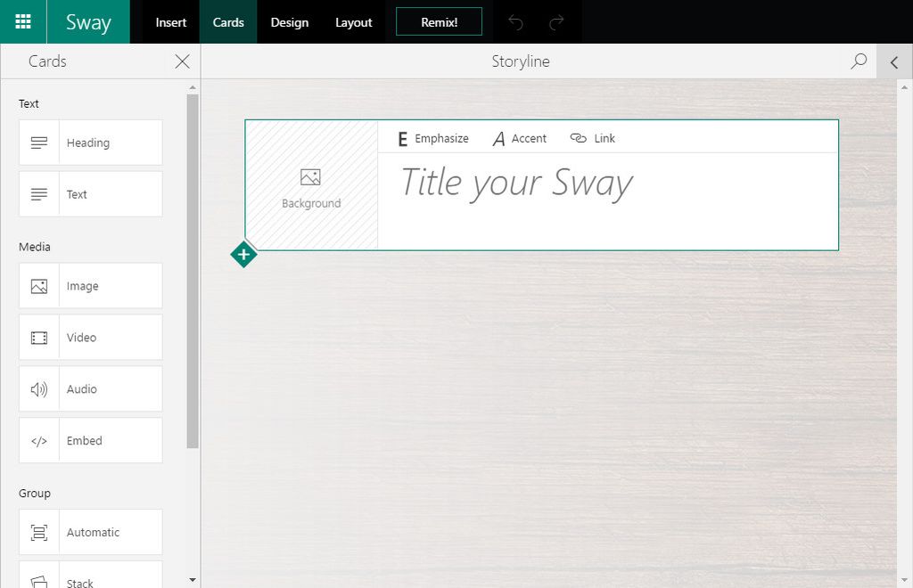Click the Cards panel scrollbar thumb
This screenshot has height=588, width=913.
tap(193, 271)
